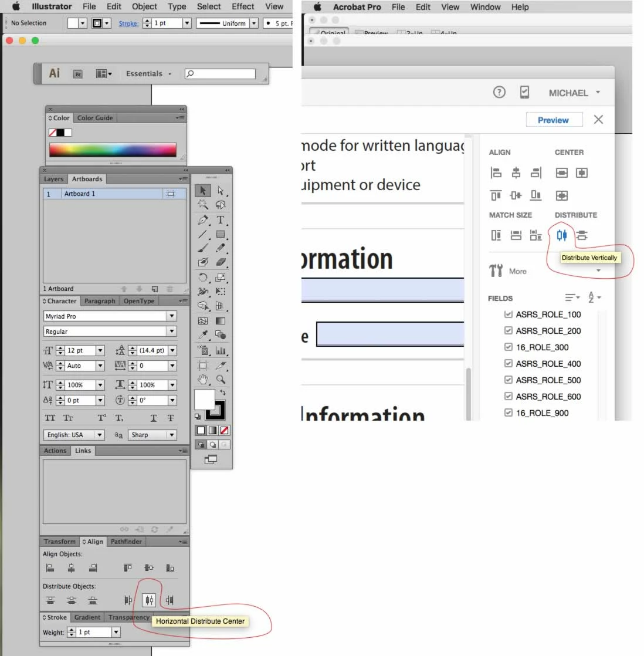Viewport: 644px width, 656px height.
Task: Toggle ASRS_ROLE_100 field checkbox
Action: [x=509, y=314]
